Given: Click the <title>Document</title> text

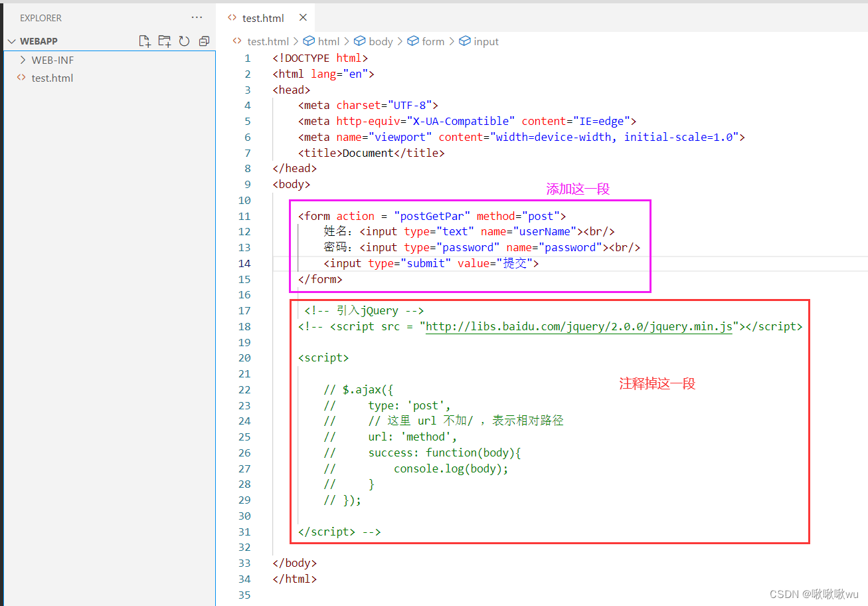Looking at the screenshot, I should point(371,153).
